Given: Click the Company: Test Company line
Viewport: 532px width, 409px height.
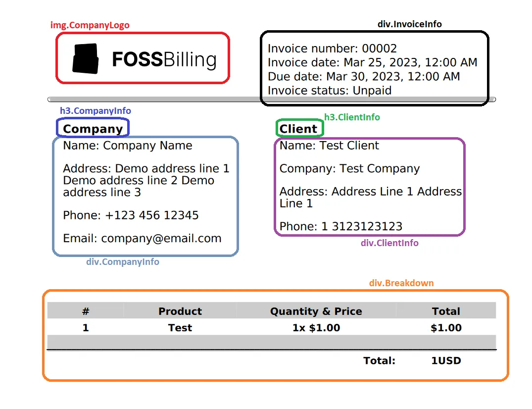Looking at the screenshot, I should pos(349,169).
